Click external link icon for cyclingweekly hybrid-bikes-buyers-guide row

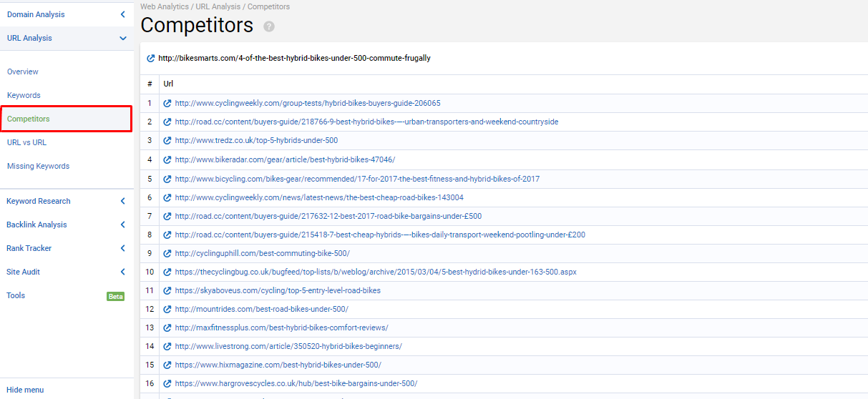click(x=167, y=104)
